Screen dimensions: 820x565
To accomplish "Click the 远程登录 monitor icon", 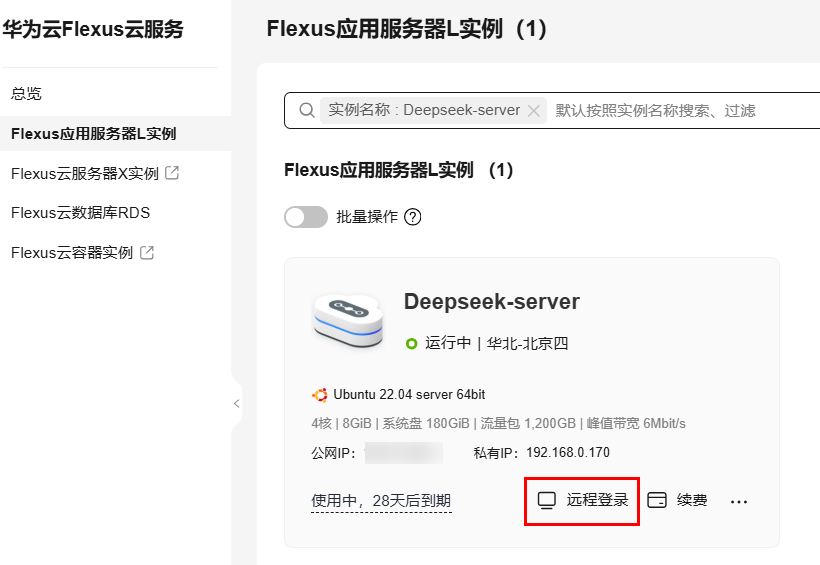I will coord(547,500).
